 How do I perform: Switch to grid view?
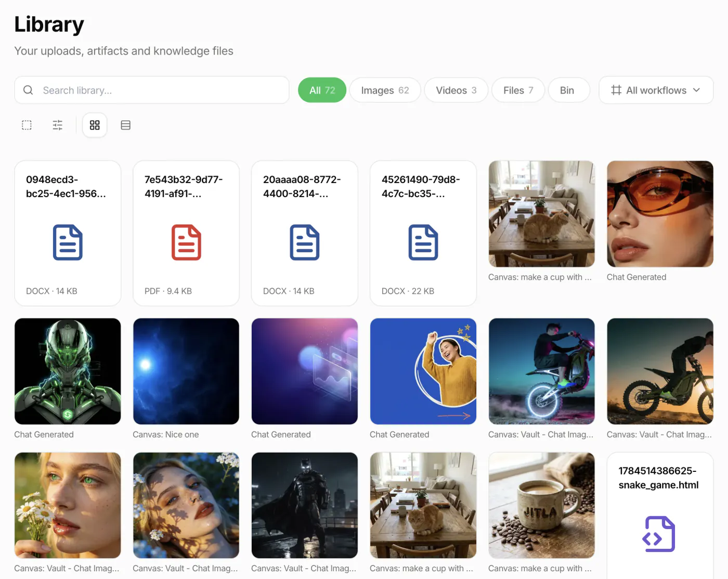[x=95, y=125]
